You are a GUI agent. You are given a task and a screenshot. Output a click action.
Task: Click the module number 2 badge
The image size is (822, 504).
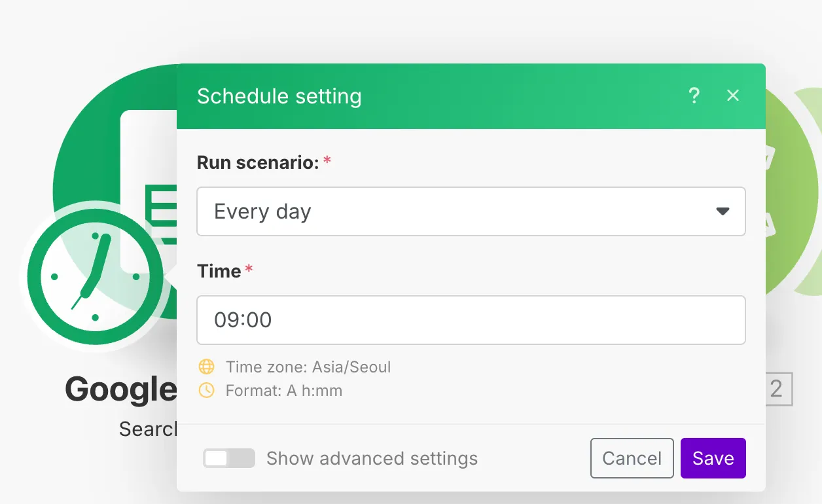777,389
